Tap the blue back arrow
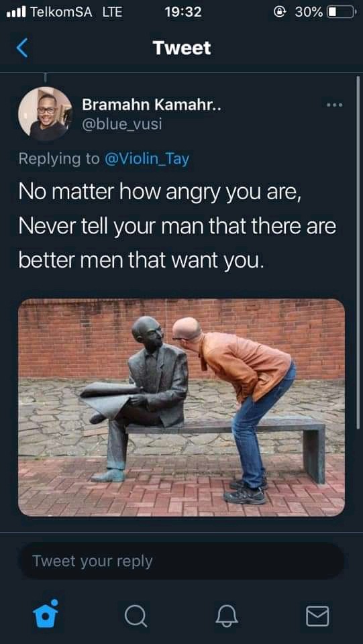 22,48
